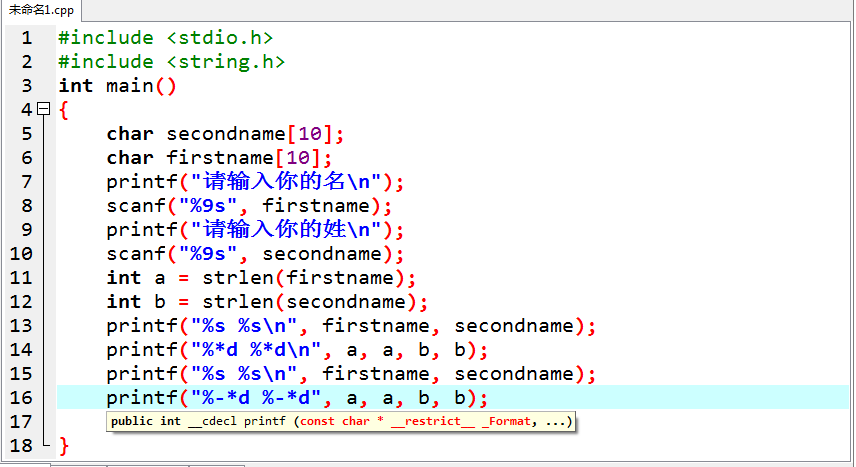The image size is (856, 467).
Task: Click line number 18 in the gutter
Action: point(21,446)
